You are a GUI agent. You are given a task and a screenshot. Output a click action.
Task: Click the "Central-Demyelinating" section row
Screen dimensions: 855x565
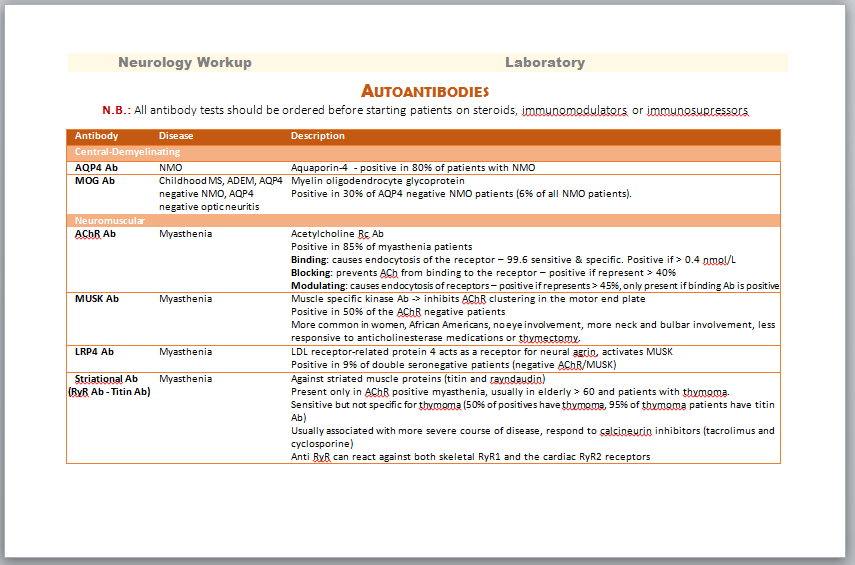pos(113,152)
